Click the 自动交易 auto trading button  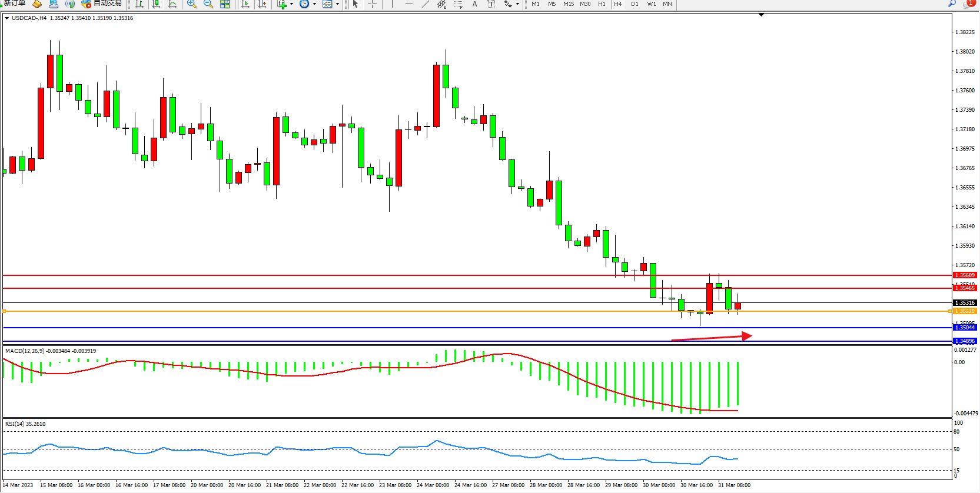(102, 4)
